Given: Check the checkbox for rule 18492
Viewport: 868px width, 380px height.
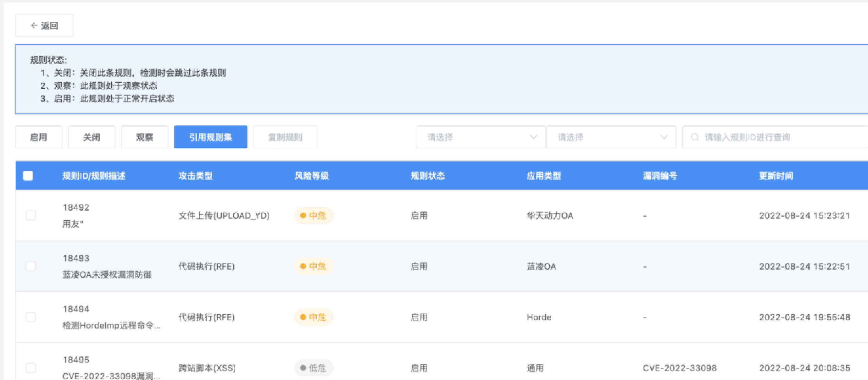Looking at the screenshot, I should [x=31, y=215].
